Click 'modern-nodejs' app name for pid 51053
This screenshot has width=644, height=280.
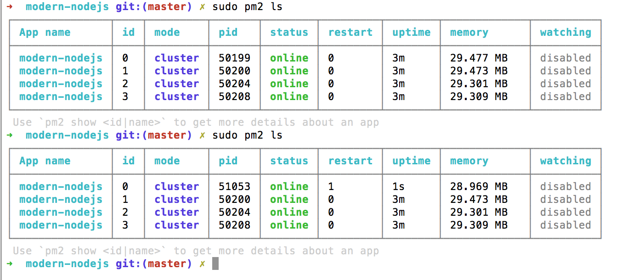pos(61,186)
